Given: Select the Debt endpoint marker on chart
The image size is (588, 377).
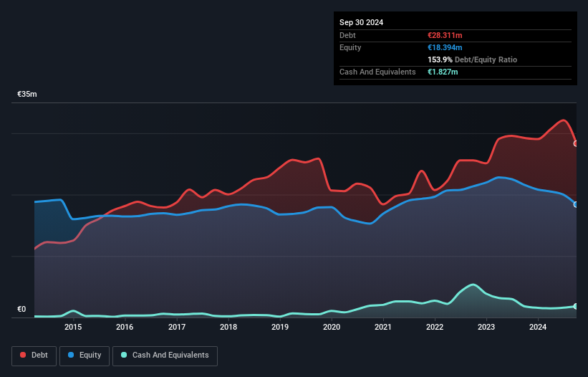Looking at the screenshot, I should coord(576,143).
